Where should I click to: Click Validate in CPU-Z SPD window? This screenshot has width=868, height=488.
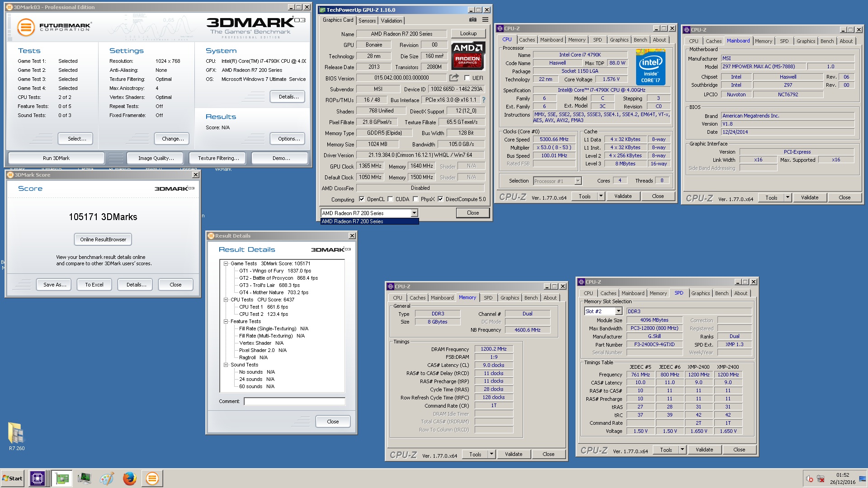(704, 450)
